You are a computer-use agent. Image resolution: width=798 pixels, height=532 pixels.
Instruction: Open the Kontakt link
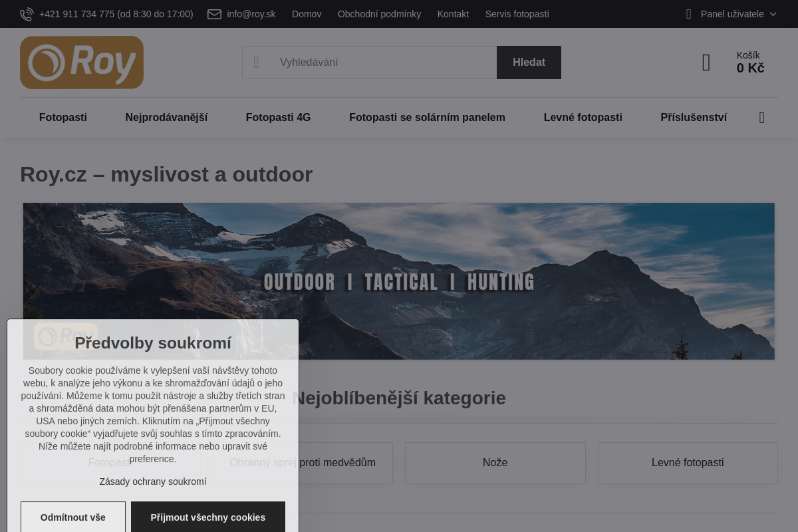tap(453, 14)
